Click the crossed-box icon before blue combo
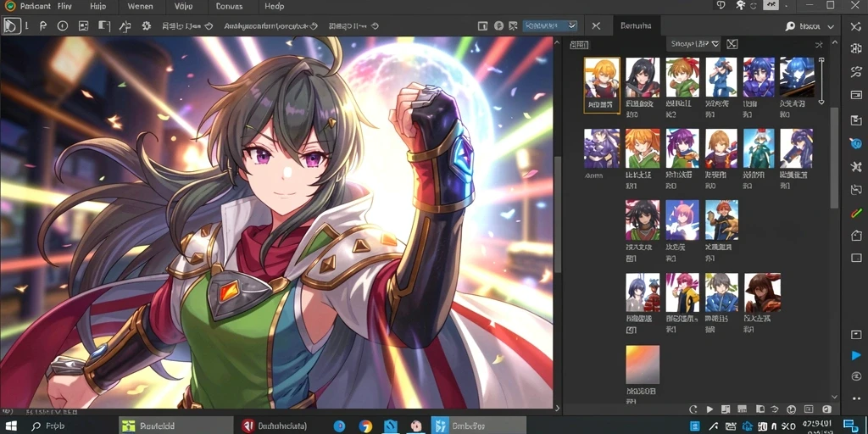Viewport: 868px width, 434px height. 513,25
